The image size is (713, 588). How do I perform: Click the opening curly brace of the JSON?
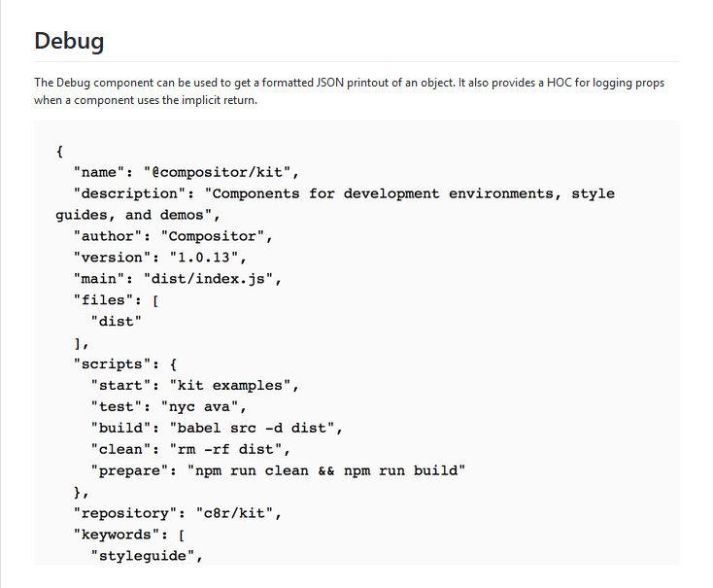tap(60, 151)
